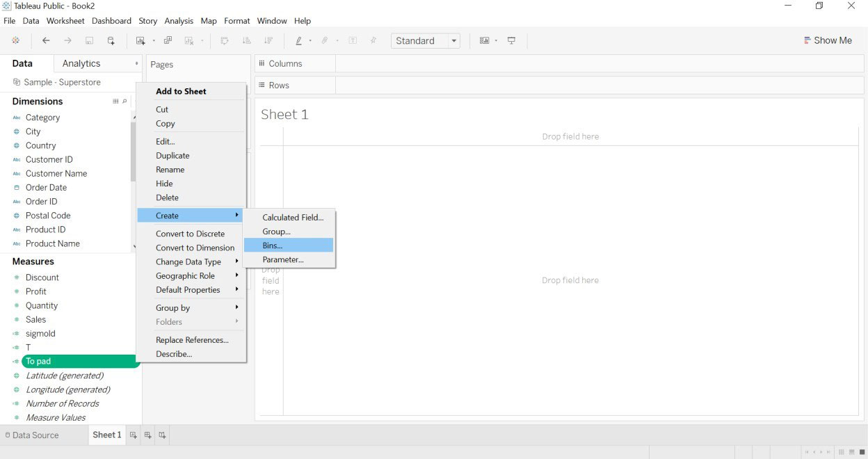Screen dimensions: 868x459
Task: Click the Rows shelf
Action: coord(559,85)
